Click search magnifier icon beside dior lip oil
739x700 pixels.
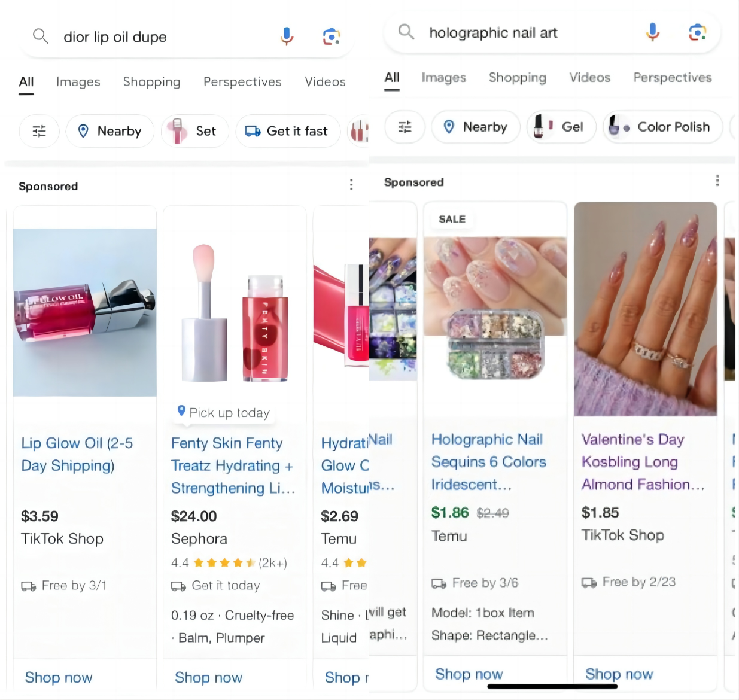40,36
